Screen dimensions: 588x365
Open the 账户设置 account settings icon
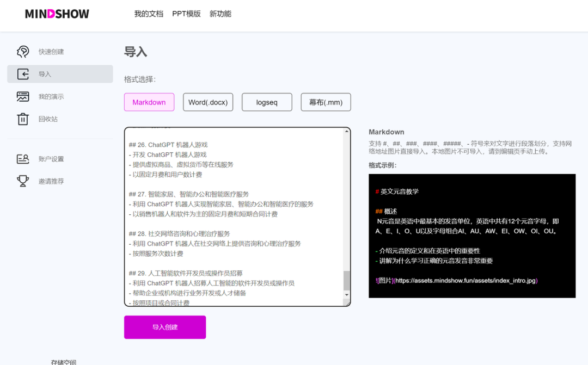22,158
